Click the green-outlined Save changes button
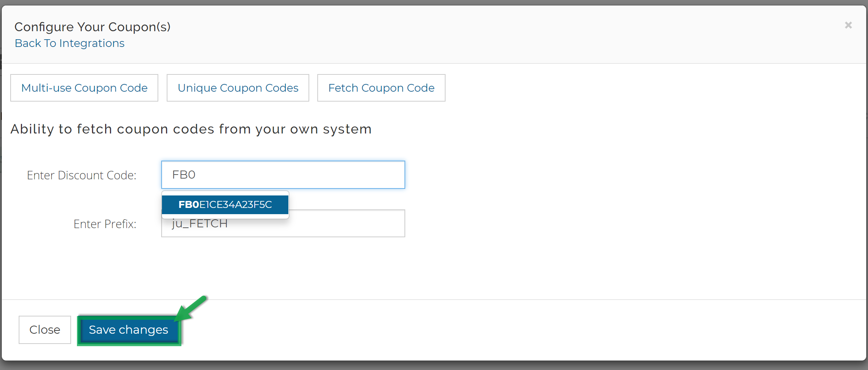 coord(128,330)
